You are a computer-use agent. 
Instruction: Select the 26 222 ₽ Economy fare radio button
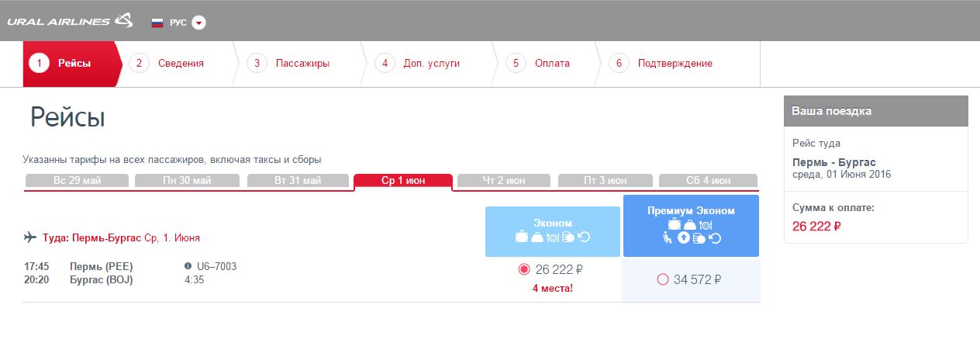[523, 269]
